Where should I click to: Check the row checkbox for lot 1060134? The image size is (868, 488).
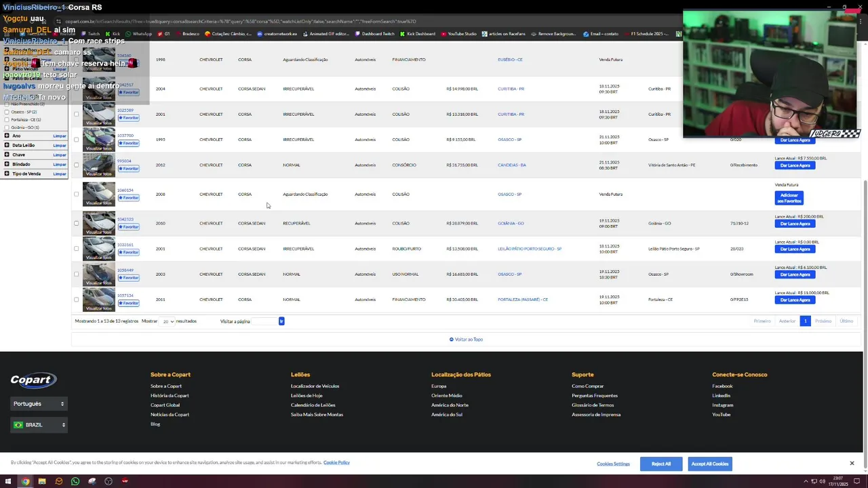click(76, 194)
